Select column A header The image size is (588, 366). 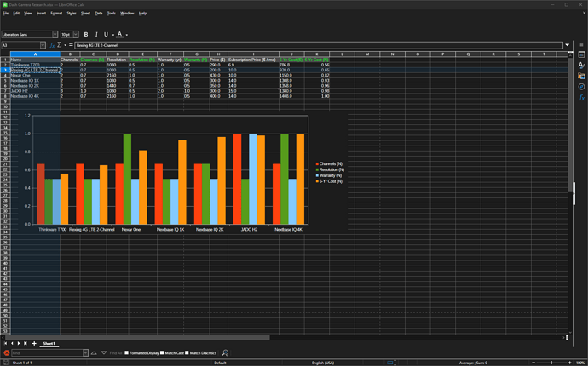[35, 54]
